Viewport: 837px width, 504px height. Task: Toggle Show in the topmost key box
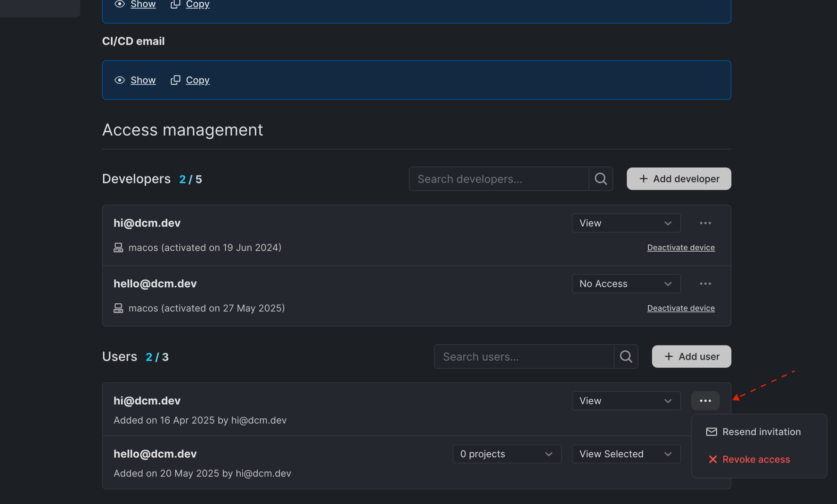143,4
